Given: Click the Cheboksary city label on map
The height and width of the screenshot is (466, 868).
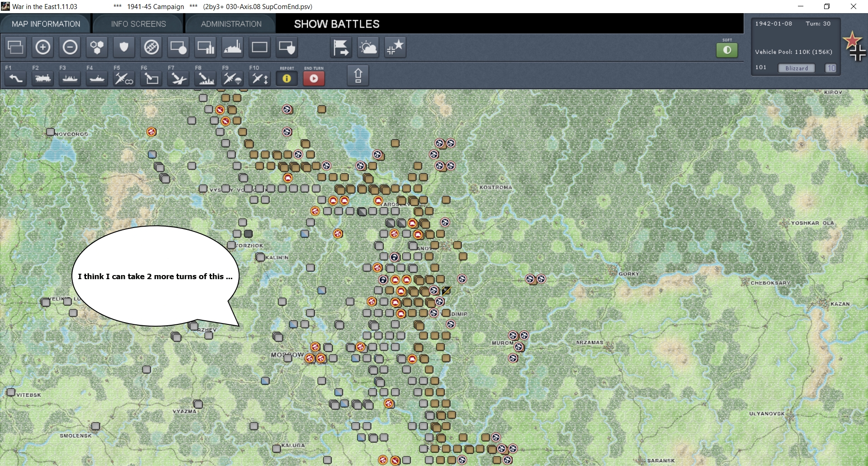Looking at the screenshot, I should [x=770, y=283].
